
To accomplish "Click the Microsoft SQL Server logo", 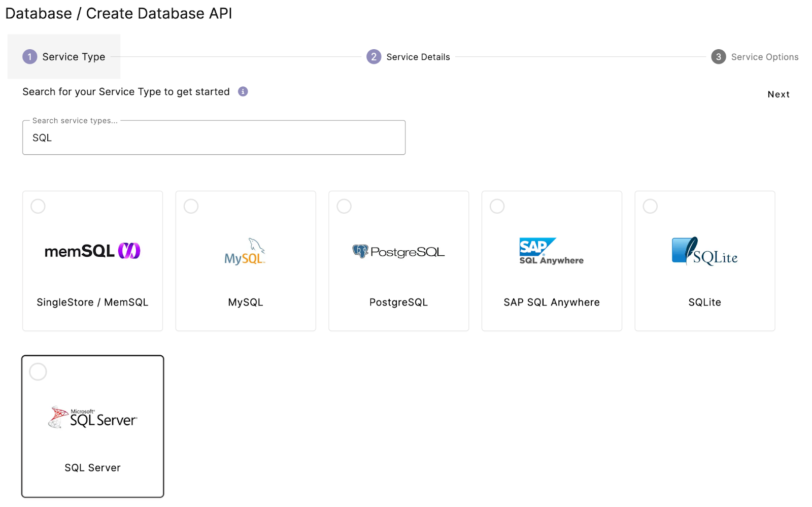I will click(92, 417).
